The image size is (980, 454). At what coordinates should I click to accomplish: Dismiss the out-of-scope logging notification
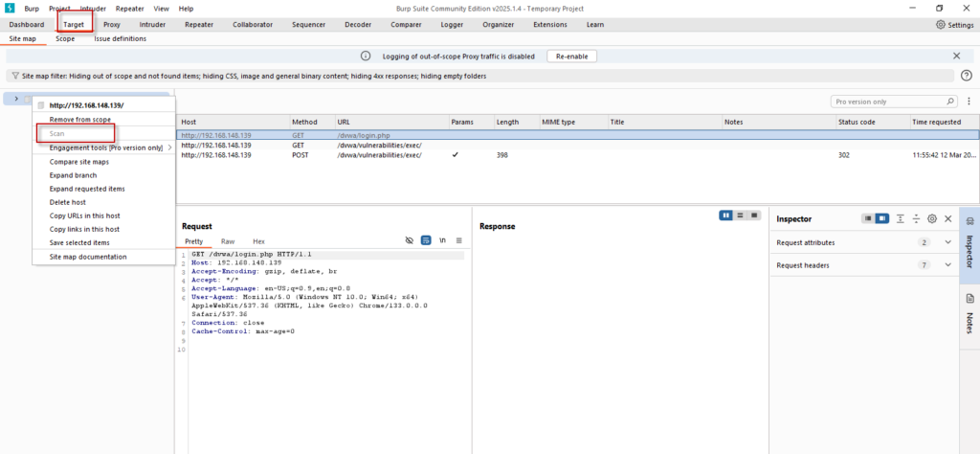tap(956, 57)
